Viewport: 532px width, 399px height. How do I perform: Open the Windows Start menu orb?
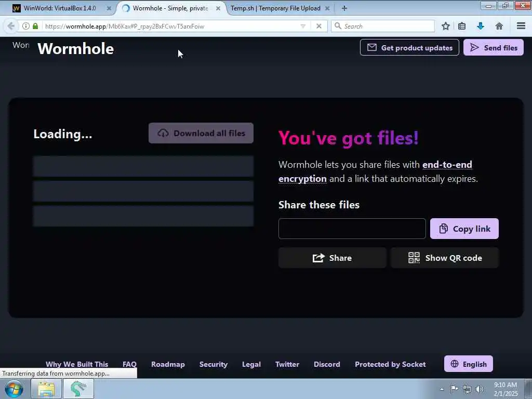(14, 389)
